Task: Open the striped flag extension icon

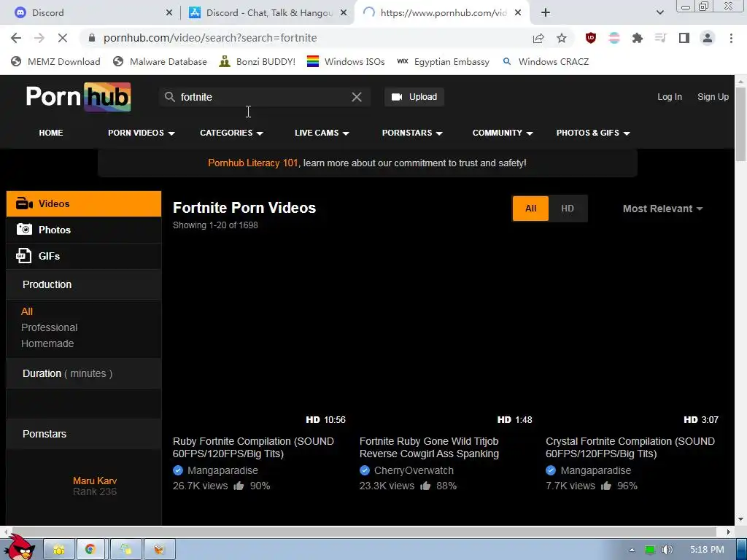Action: pos(614,38)
